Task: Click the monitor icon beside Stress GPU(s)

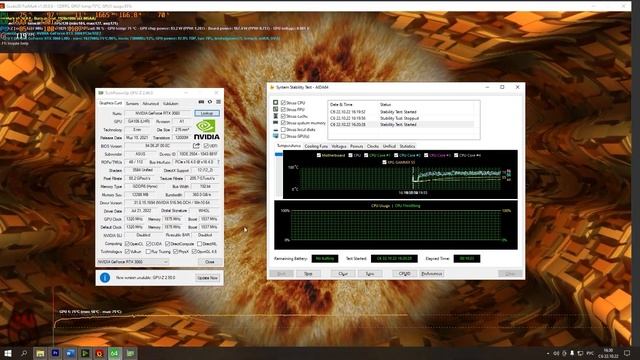Action: (276, 136)
